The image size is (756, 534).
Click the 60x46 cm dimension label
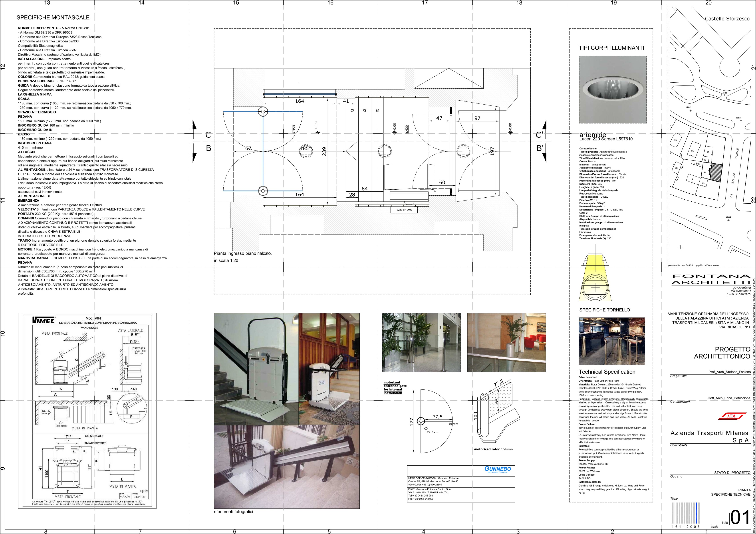(x=404, y=210)
